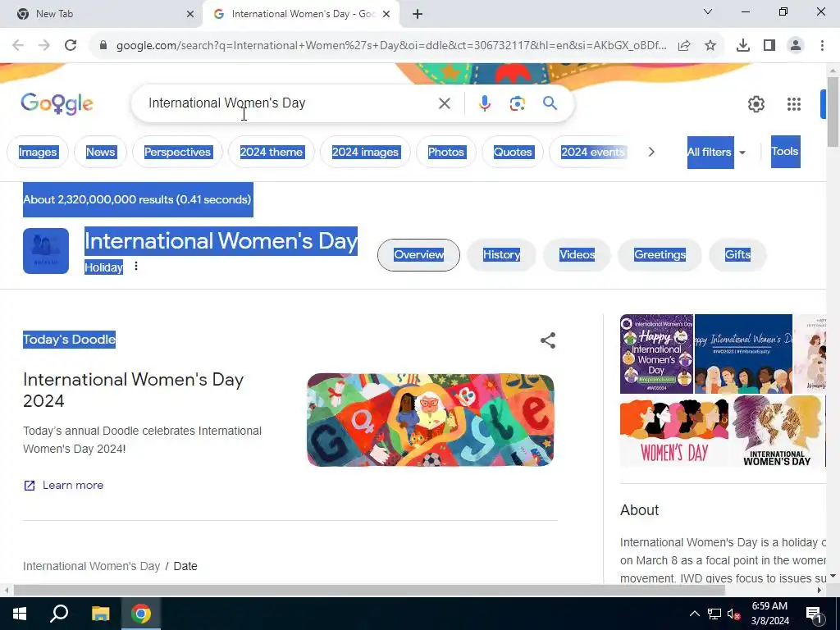
Task: Click the muted volume tray icon
Action: pyautogui.click(x=733, y=614)
